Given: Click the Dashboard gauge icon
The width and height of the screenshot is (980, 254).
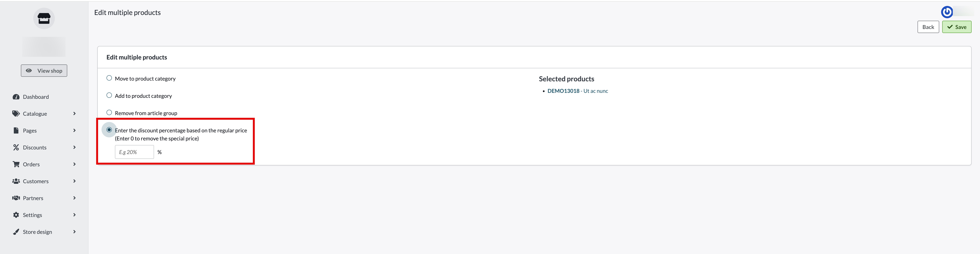Looking at the screenshot, I should (x=16, y=97).
